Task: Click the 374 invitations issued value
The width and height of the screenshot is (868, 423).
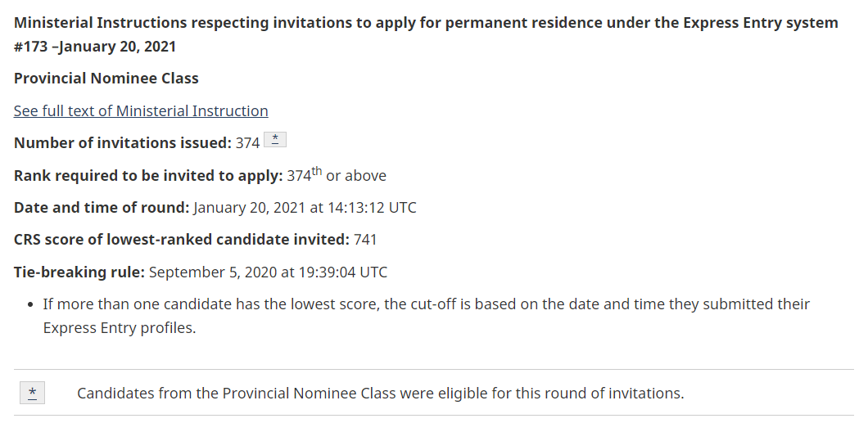Action: click(247, 143)
